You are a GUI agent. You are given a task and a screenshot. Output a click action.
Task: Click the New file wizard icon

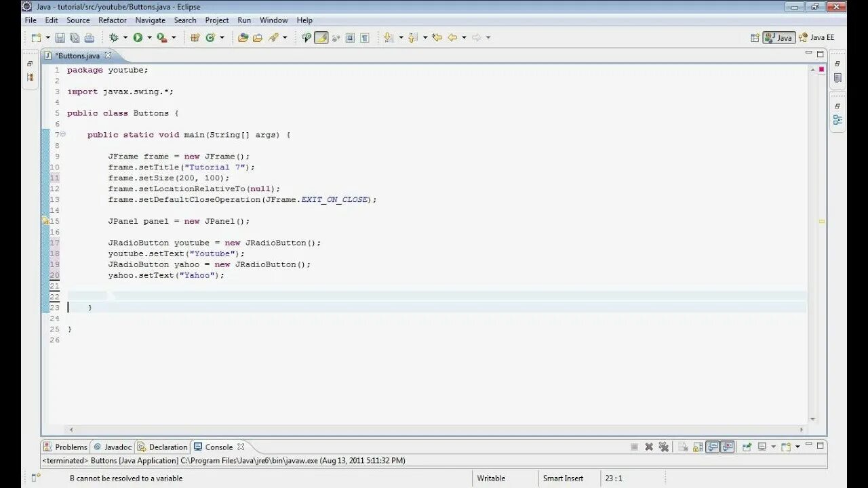coord(36,38)
